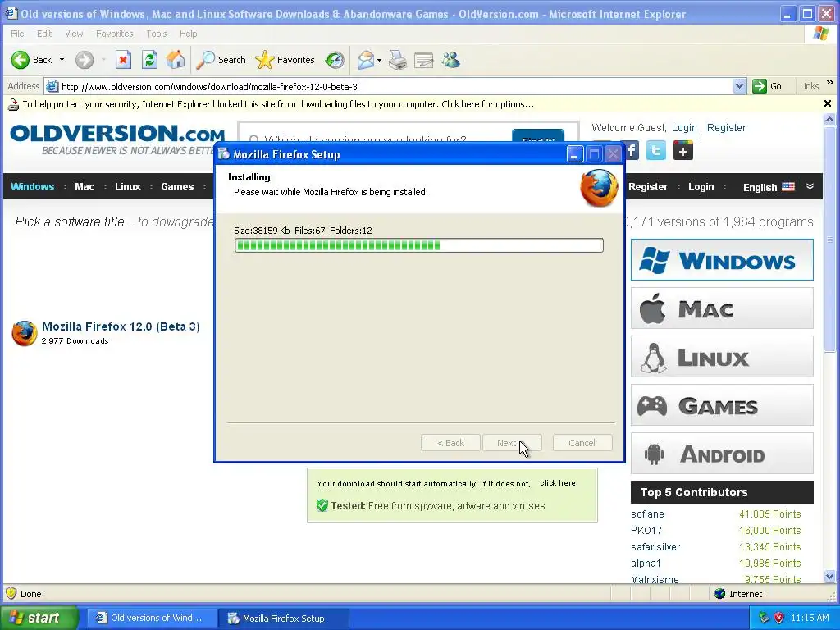Click the address bar URL field
This screenshot has height=630, width=840.
pos(395,86)
